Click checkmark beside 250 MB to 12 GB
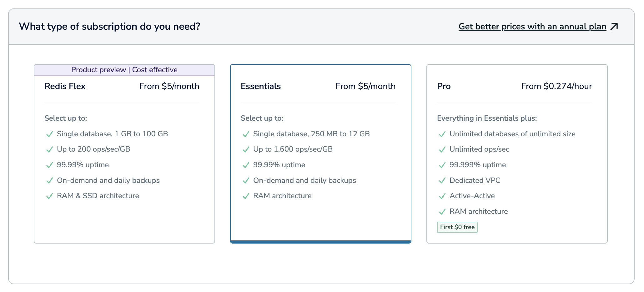Screen dimensions: 644x292 coord(246,134)
